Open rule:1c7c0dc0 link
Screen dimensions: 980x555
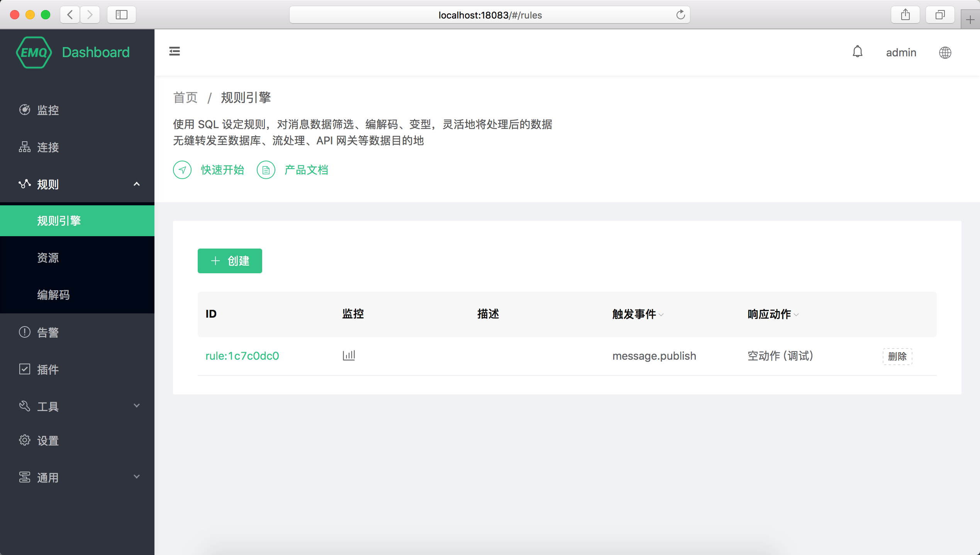point(242,355)
